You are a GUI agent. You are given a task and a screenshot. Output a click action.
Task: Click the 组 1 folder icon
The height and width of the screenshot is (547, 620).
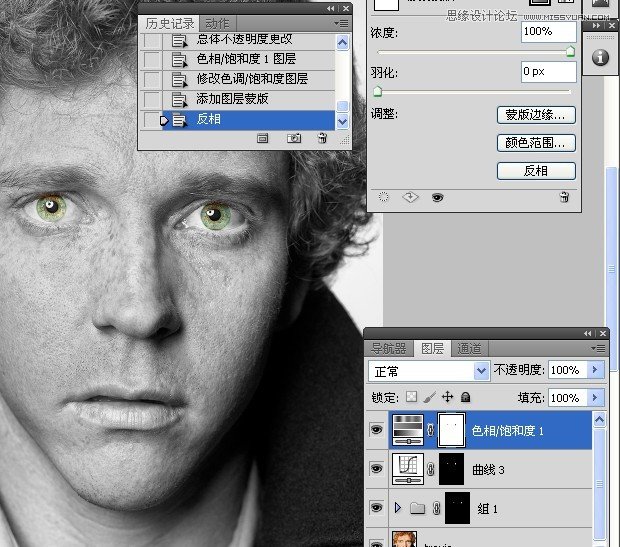[418, 508]
